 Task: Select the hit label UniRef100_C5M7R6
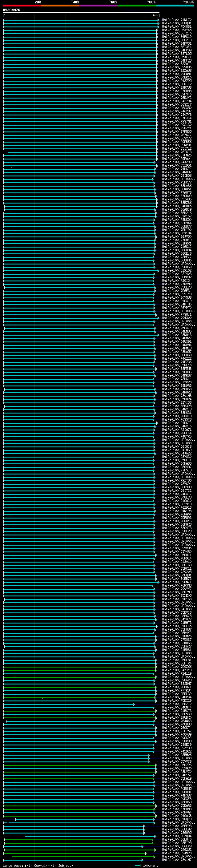[x=177, y=765]
